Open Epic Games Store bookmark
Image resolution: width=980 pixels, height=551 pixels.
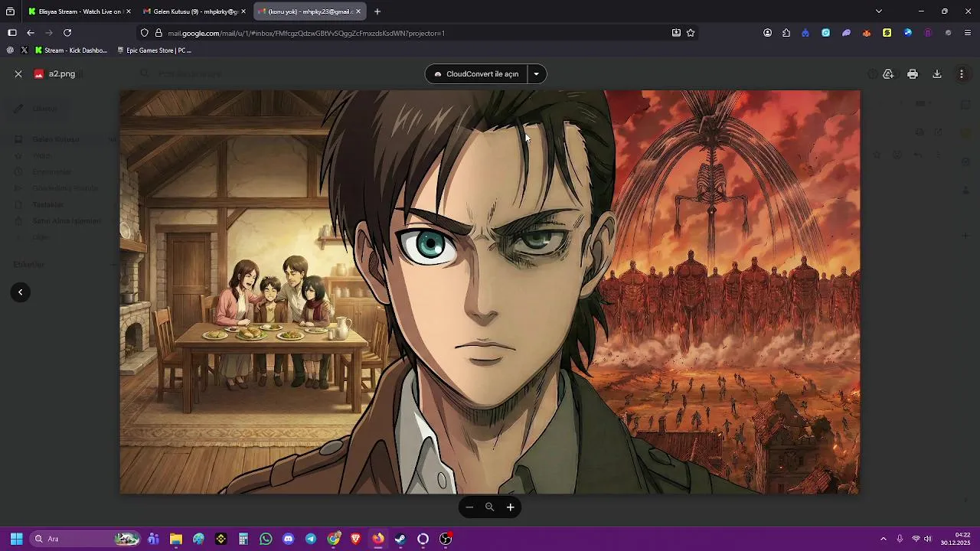155,51
